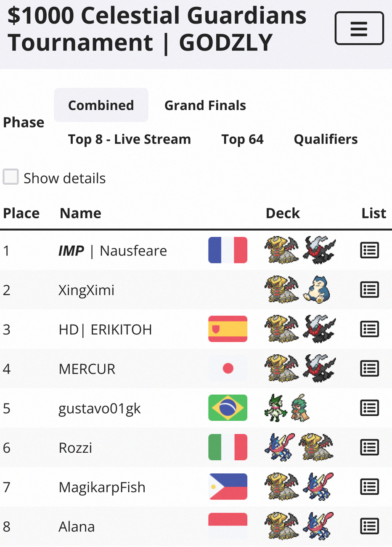Open the hamburger navigation menu
The height and width of the screenshot is (547, 392).
tap(359, 29)
